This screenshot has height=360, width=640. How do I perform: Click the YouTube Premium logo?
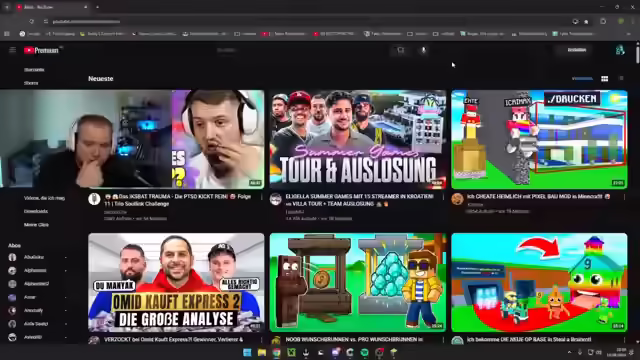tap(41, 50)
